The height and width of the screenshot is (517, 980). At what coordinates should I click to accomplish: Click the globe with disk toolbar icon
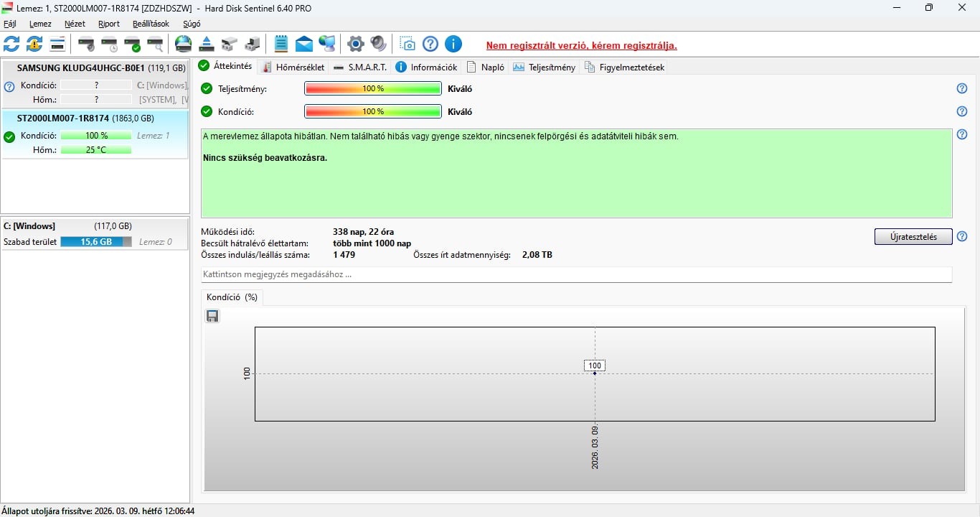pyautogui.click(x=184, y=44)
